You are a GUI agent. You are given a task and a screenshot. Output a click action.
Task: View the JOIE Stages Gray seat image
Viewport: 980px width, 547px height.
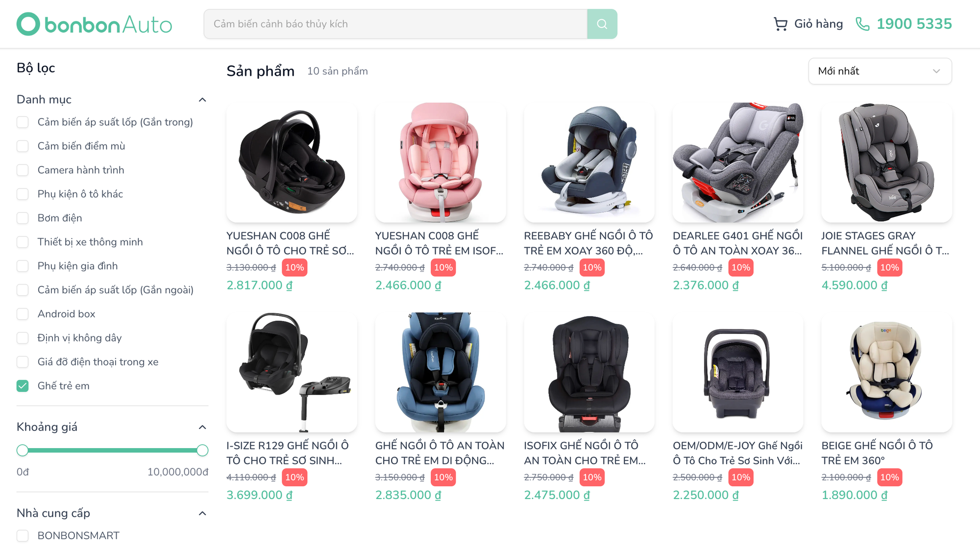pyautogui.click(x=886, y=162)
